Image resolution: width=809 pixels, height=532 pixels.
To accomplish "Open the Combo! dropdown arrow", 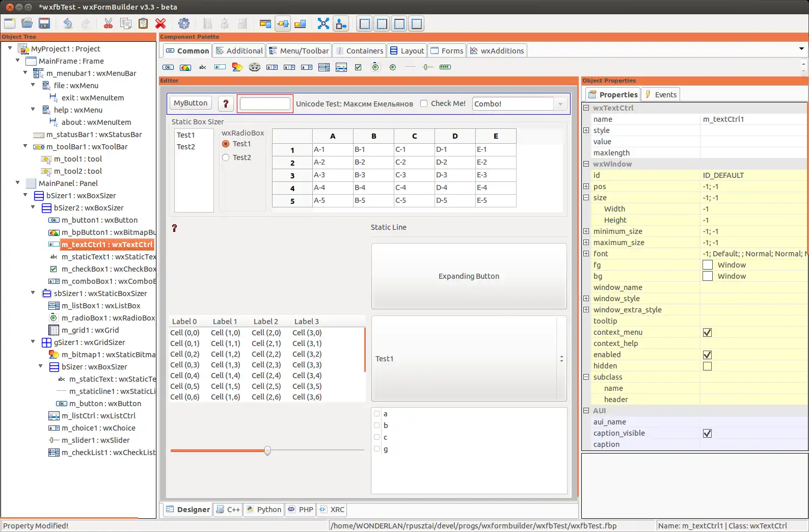I will pos(560,104).
